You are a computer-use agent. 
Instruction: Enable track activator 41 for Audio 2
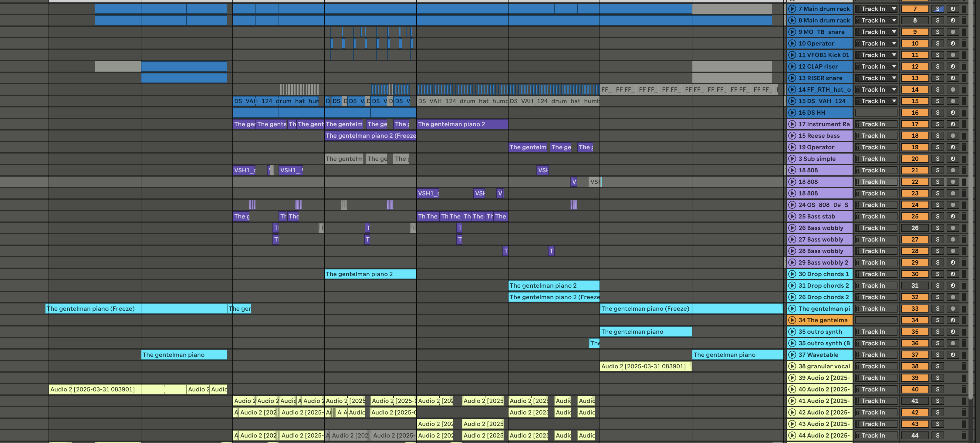[x=915, y=401]
